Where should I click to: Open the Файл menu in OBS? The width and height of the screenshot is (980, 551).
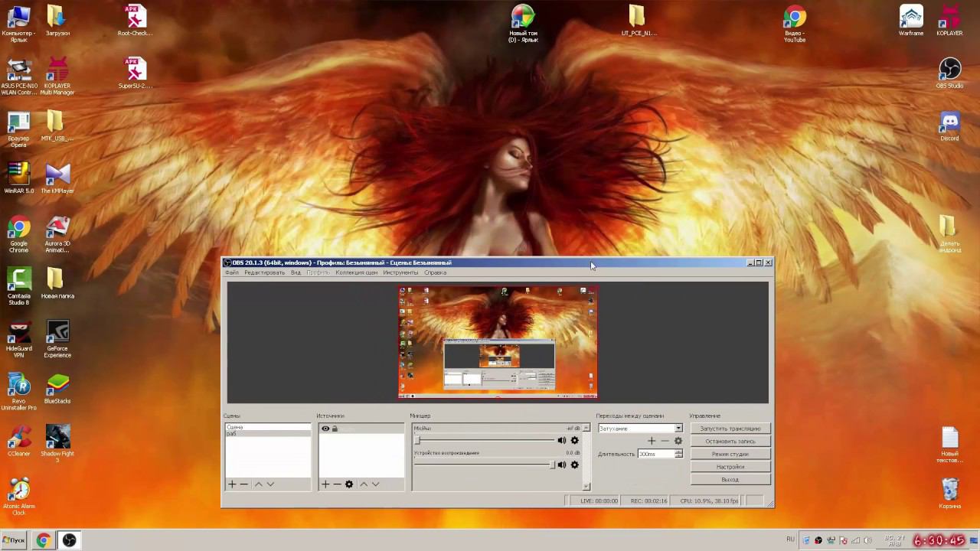(x=232, y=272)
